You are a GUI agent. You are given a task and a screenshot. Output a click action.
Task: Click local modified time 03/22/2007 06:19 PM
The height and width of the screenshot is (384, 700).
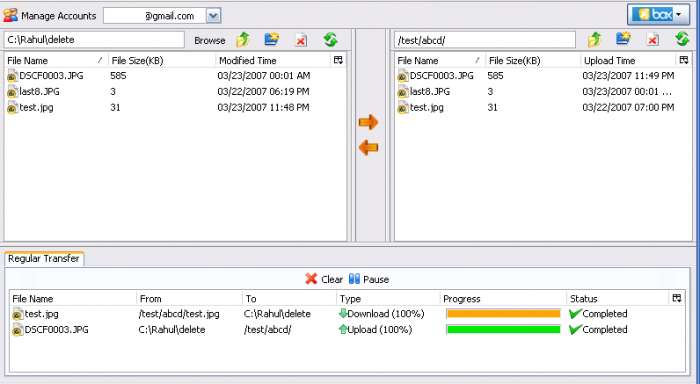pyautogui.click(x=263, y=92)
